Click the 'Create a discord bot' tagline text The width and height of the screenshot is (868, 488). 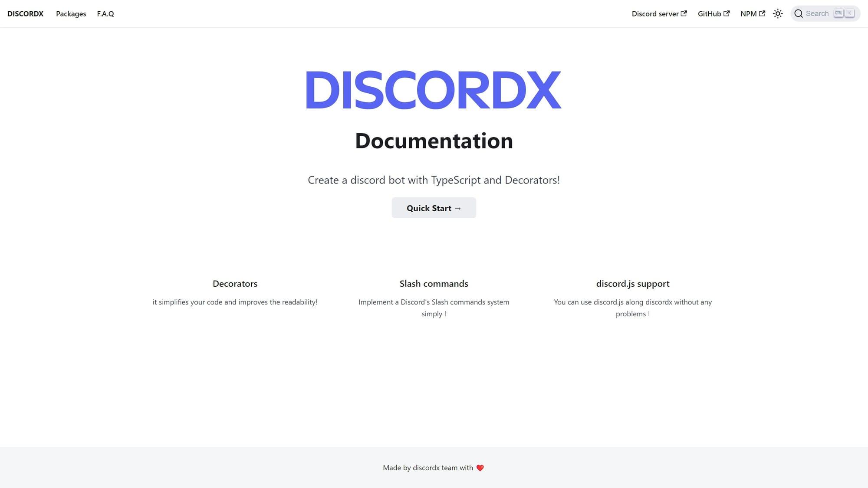[x=434, y=180]
